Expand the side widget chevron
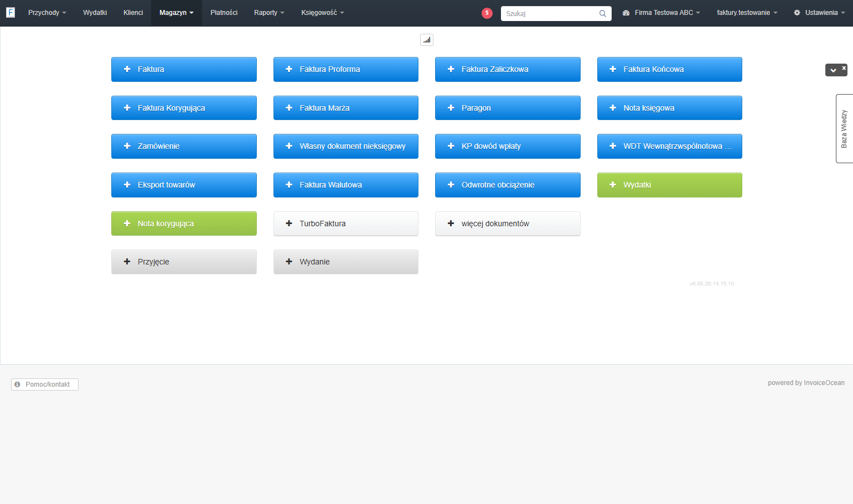 [x=833, y=70]
